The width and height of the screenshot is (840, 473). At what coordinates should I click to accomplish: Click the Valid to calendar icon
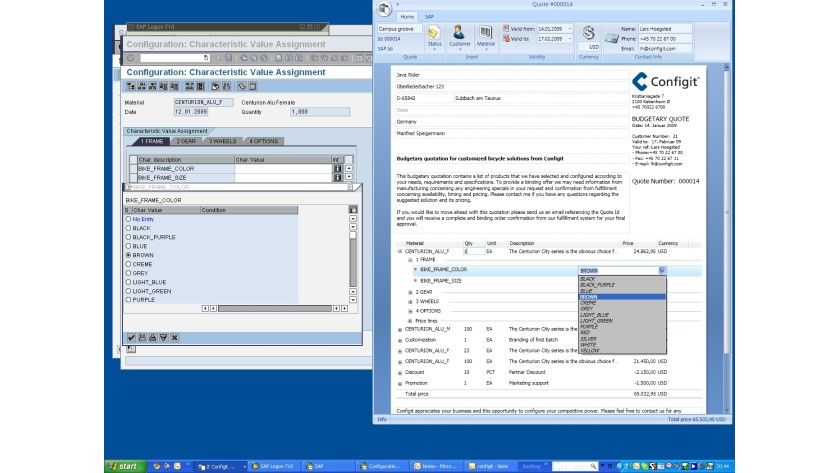click(x=506, y=39)
